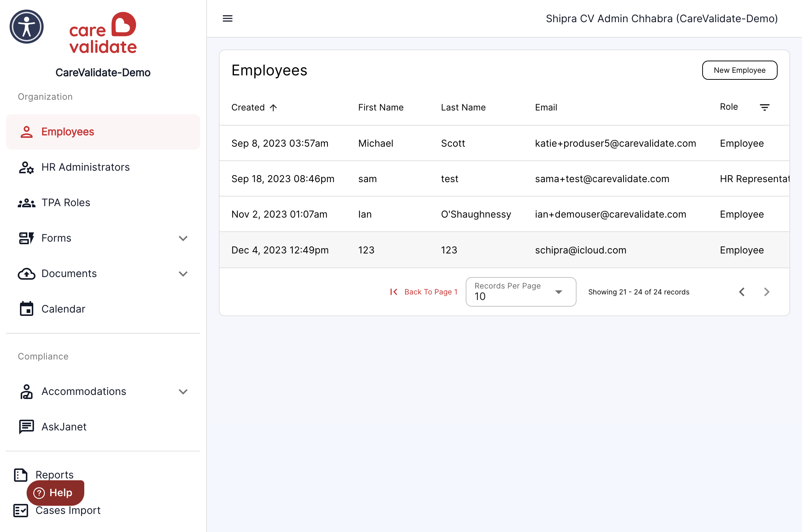Click the Reports document icon

[x=21, y=475]
